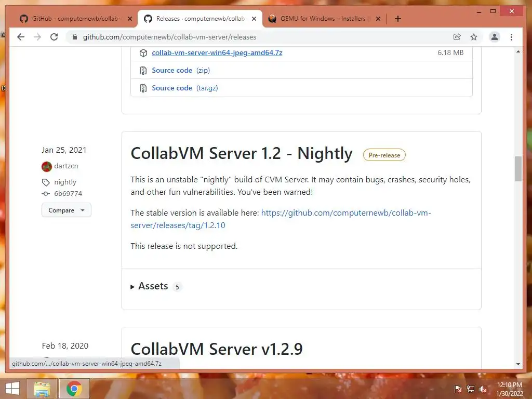Image resolution: width=532 pixels, height=399 pixels.
Task: Open the Windows Start menu
Action: tap(12, 389)
